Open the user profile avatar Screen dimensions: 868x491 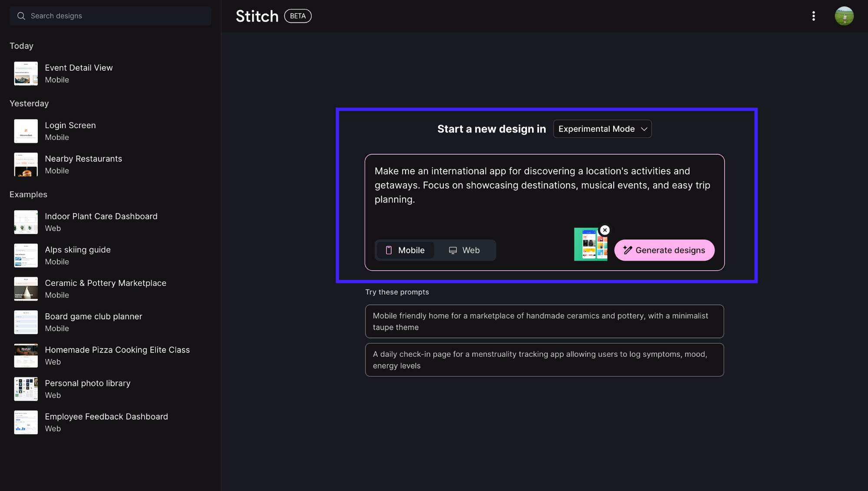click(844, 16)
